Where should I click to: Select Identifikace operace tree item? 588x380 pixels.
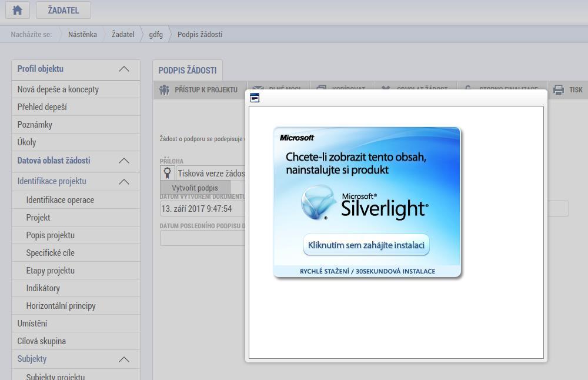[x=76, y=200]
